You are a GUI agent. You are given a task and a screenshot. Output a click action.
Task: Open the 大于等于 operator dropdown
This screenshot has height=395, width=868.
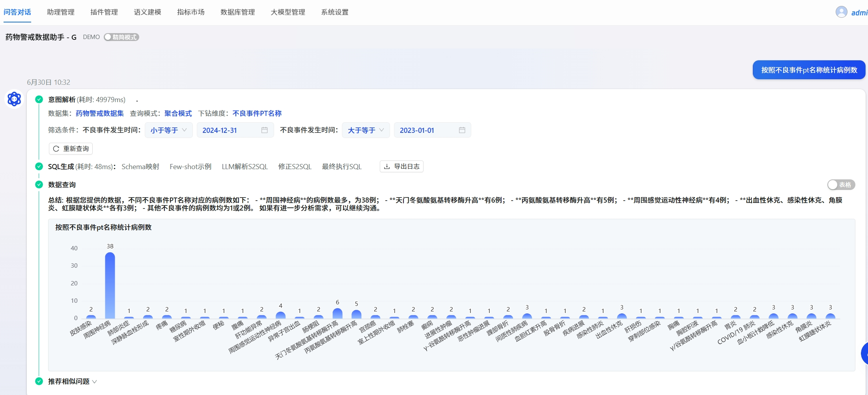point(366,130)
